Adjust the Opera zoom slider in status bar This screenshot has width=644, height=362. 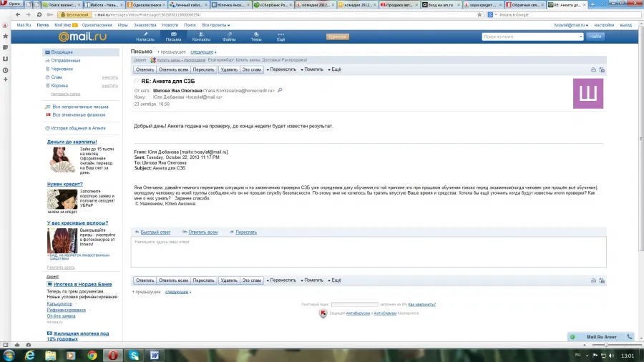click(x=608, y=345)
